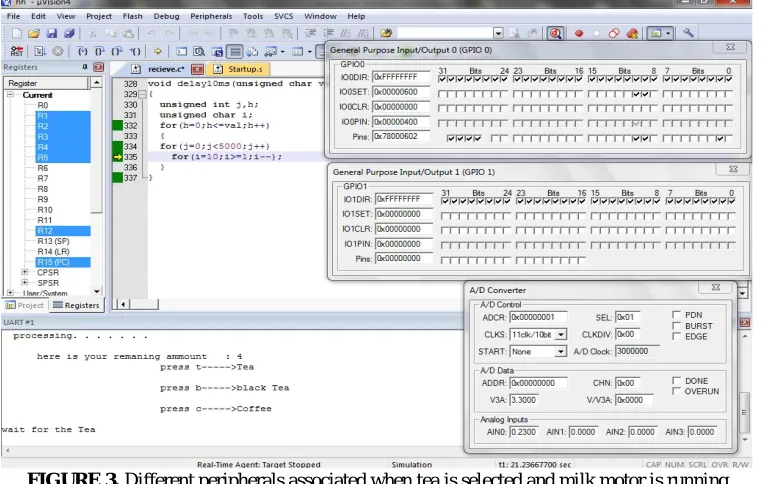Enable the BURST checkbox in A/D Control
The image size is (762, 484).
pyautogui.click(x=676, y=325)
